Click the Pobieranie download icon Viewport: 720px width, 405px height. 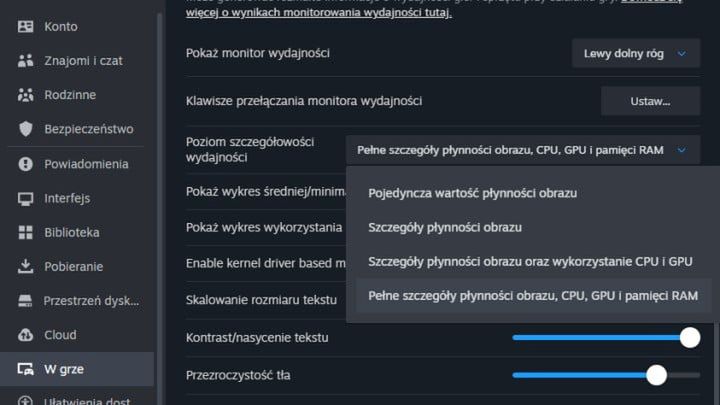click(26, 267)
